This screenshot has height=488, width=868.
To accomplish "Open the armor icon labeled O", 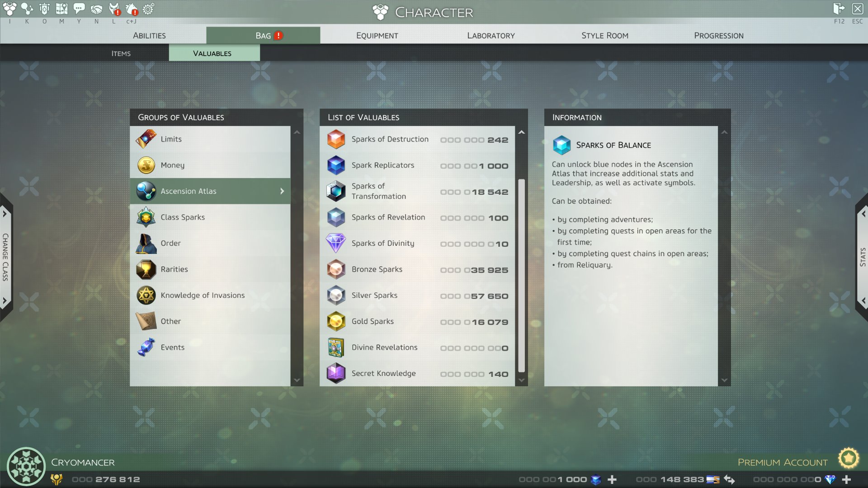I will [44, 9].
